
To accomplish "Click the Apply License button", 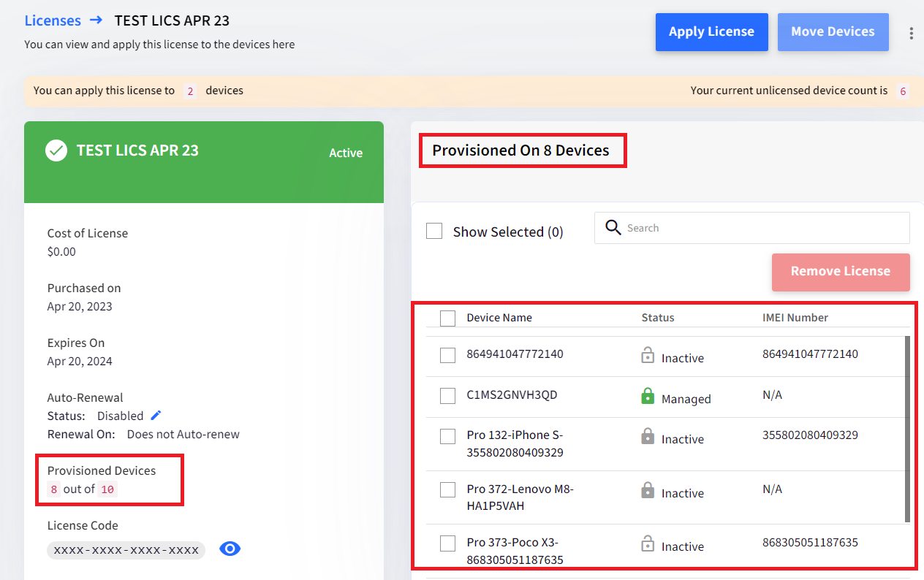I will (711, 32).
